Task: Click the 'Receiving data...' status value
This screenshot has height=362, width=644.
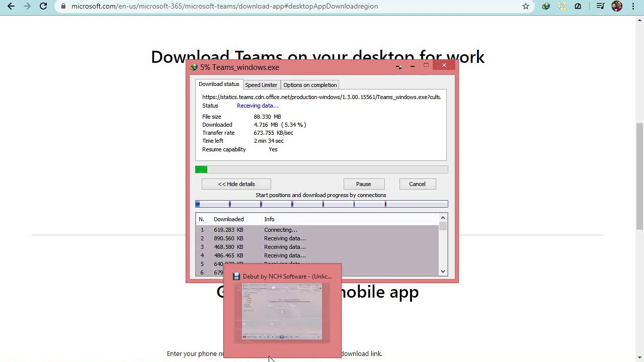Action: [258, 106]
